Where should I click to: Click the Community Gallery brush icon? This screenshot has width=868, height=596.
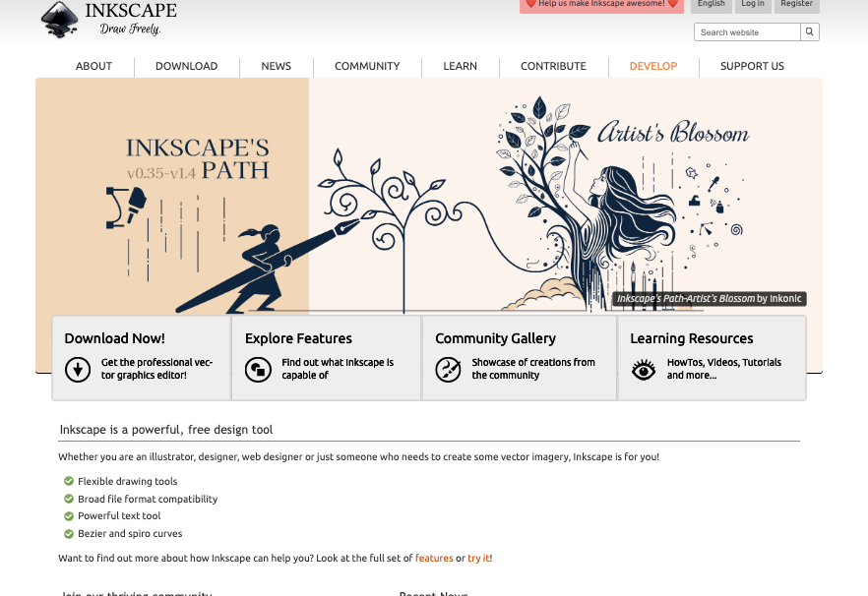click(448, 369)
